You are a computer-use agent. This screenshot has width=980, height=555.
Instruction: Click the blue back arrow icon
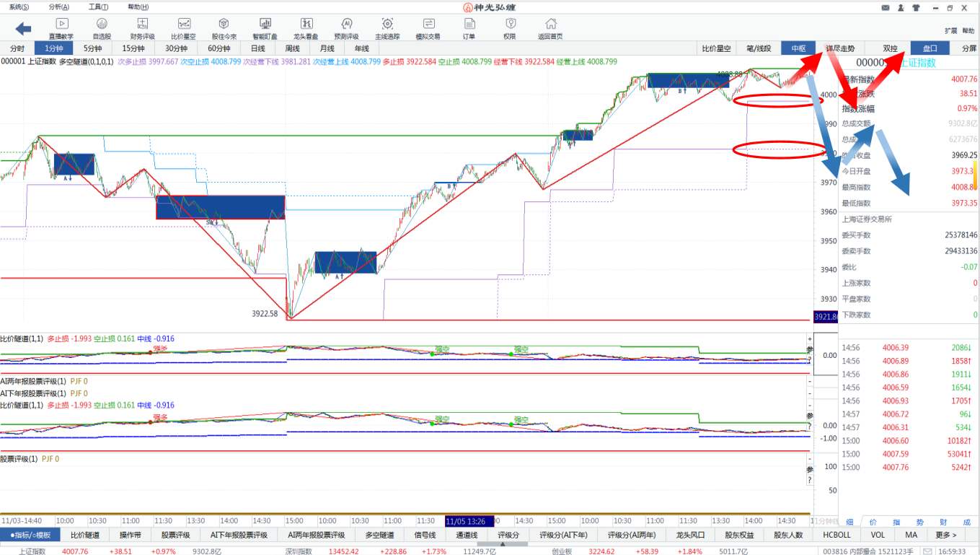[x=24, y=29]
